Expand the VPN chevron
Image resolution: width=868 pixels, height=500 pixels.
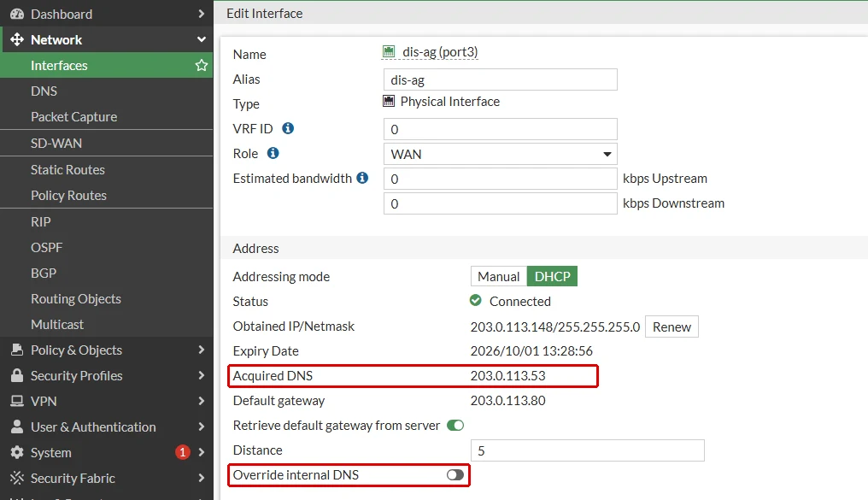point(202,401)
